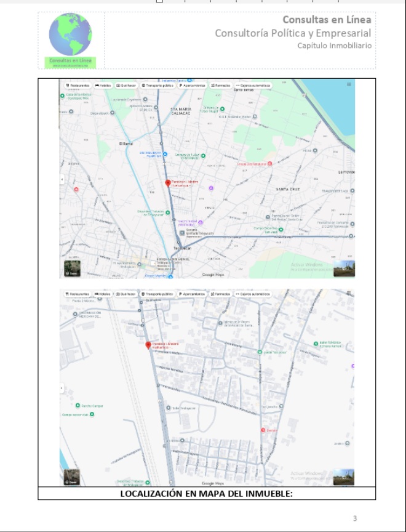Click the 'Consultas en Línea' header title text
This screenshot has width=406, height=532.
coord(326,20)
